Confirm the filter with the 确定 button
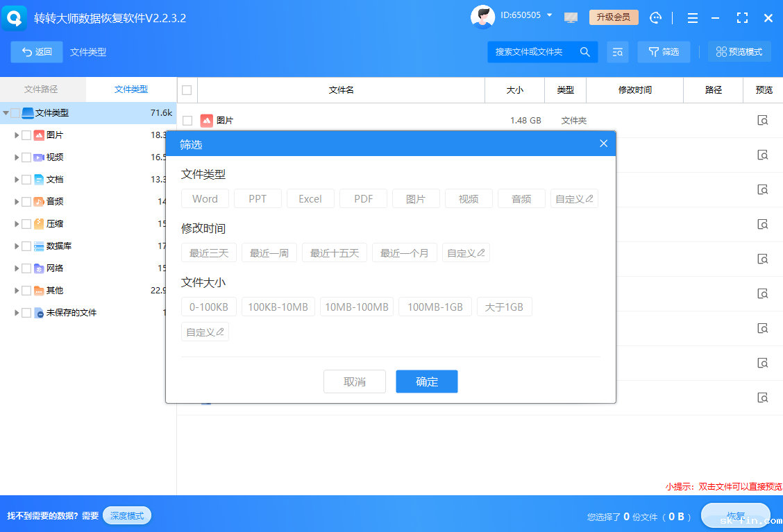 426,381
